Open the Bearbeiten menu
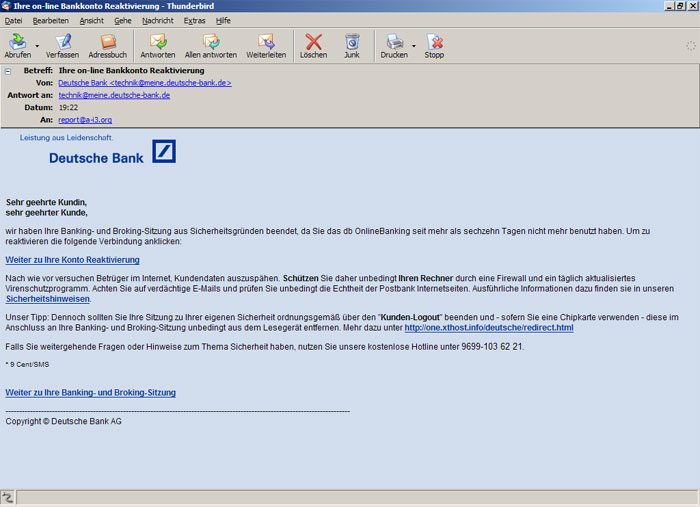 [50, 21]
